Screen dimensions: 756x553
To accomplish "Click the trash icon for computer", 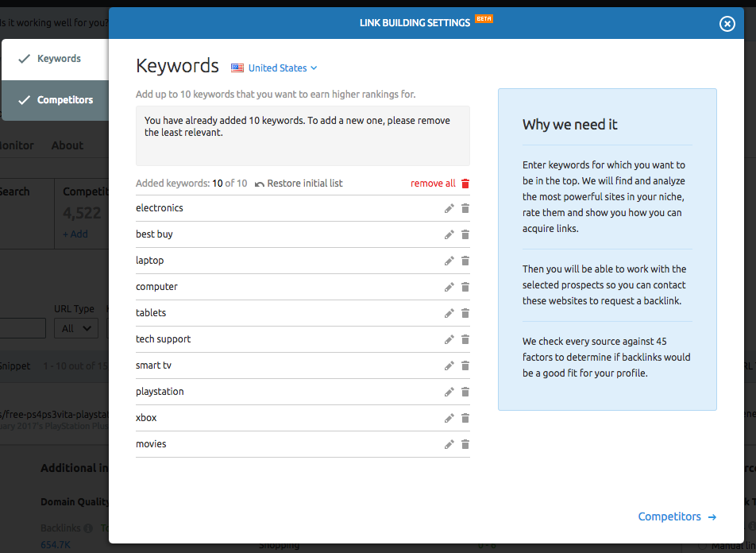I will coord(465,287).
